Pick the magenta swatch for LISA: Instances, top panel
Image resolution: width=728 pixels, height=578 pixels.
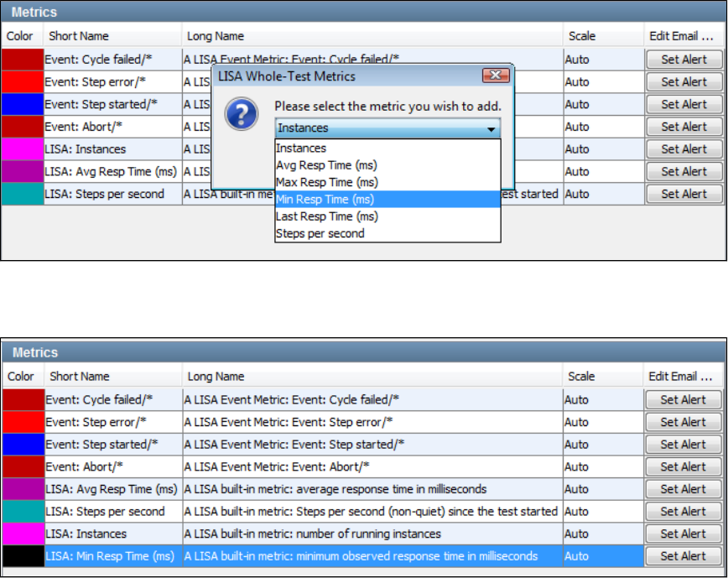23,149
